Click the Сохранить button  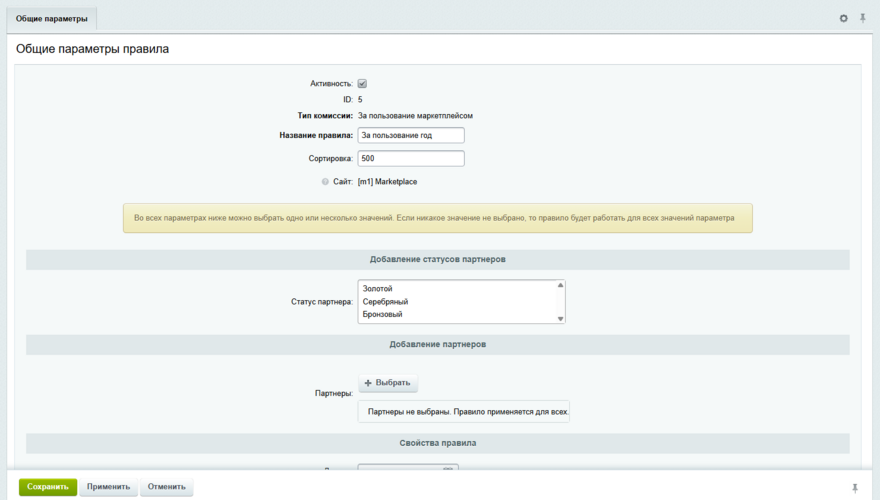[x=47, y=487]
